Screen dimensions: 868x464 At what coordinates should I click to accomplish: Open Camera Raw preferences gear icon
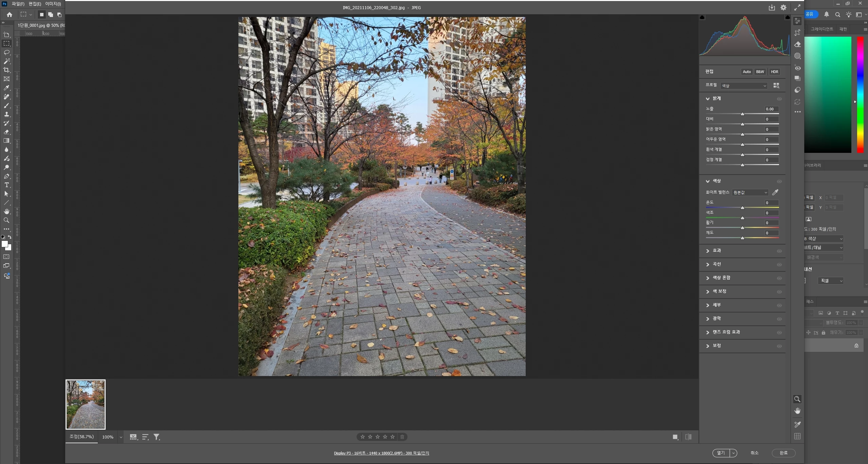(x=783, y=7)
